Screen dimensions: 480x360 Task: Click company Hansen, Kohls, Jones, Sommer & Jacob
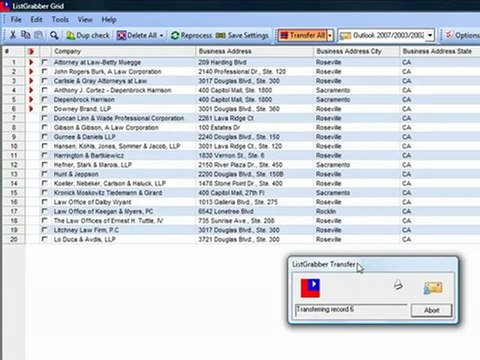(117, 146)
